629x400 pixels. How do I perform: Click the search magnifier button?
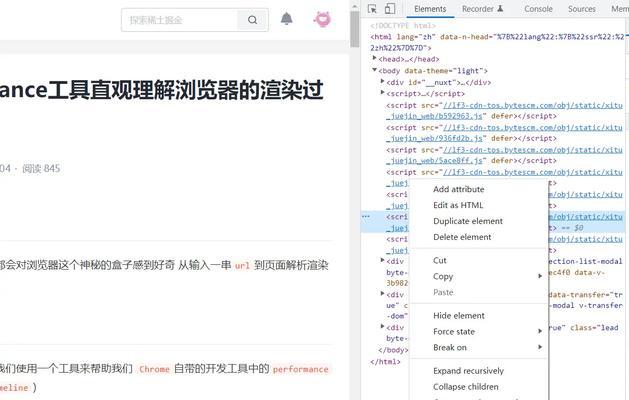(252, 20)
